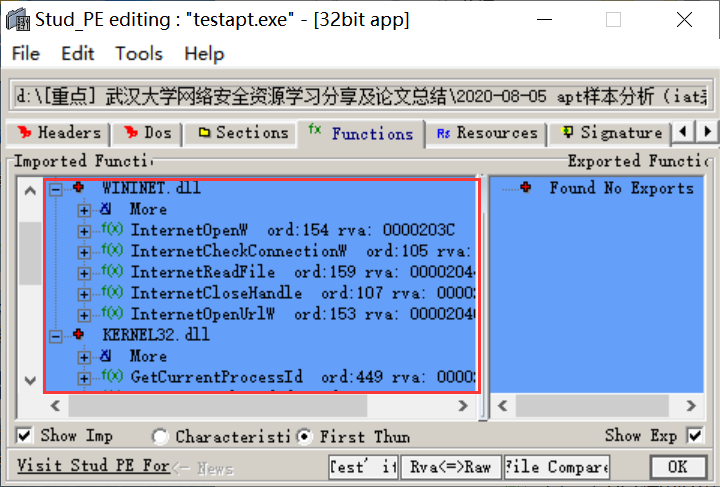The width and height of the screenshot is (720, 487).
Task: Expand the InternetCheckConnectionW entry
Action: pos(84,252)
